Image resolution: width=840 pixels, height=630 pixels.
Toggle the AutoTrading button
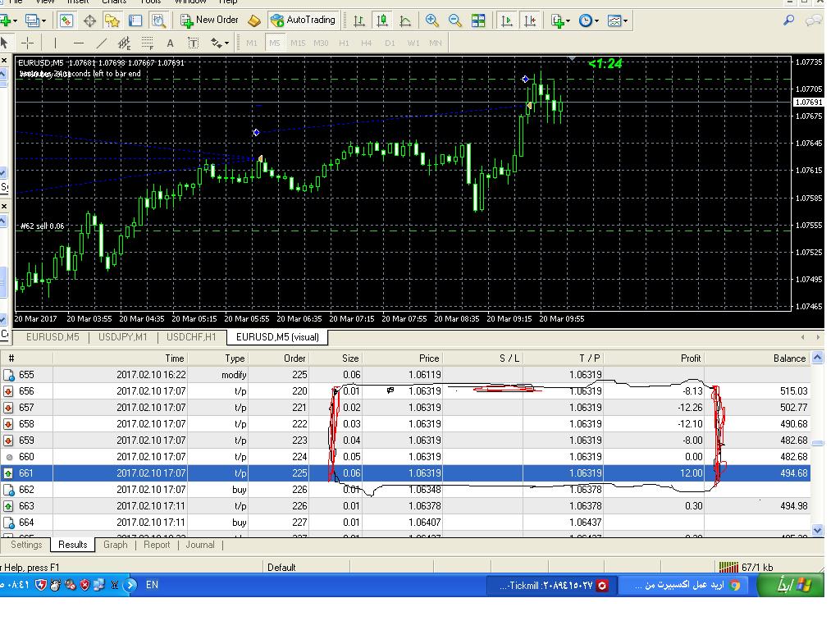pos(304,21)
